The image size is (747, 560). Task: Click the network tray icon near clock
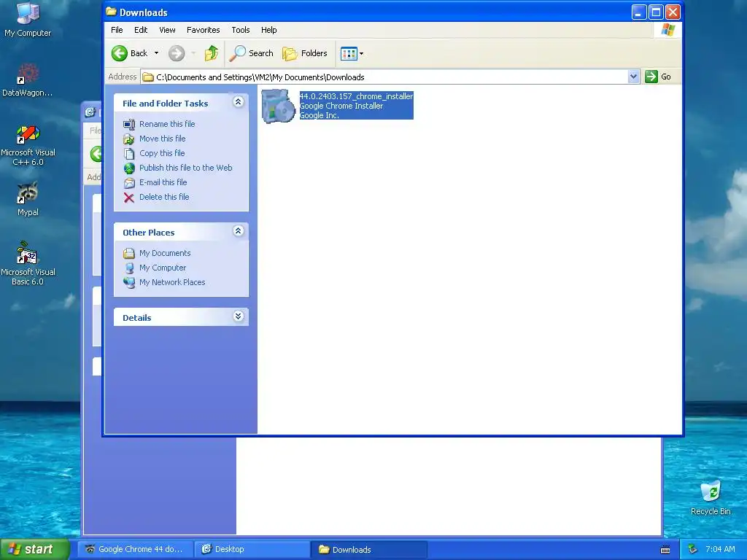[x=693, y=549]
